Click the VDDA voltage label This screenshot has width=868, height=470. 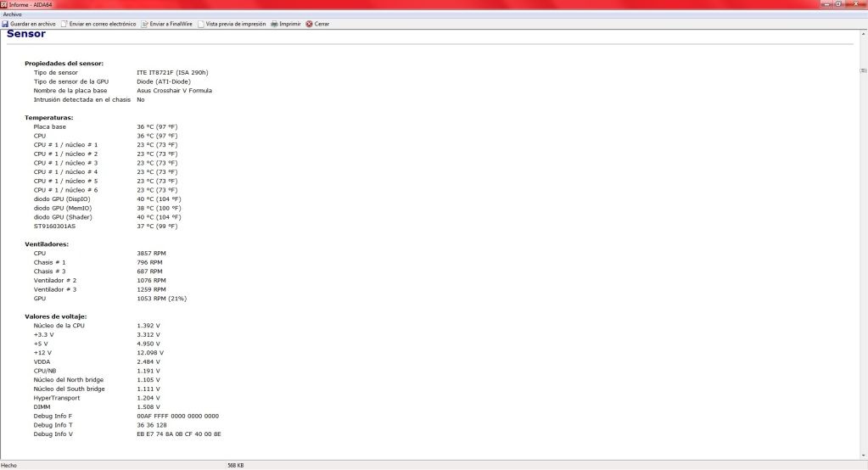point(42,362)
